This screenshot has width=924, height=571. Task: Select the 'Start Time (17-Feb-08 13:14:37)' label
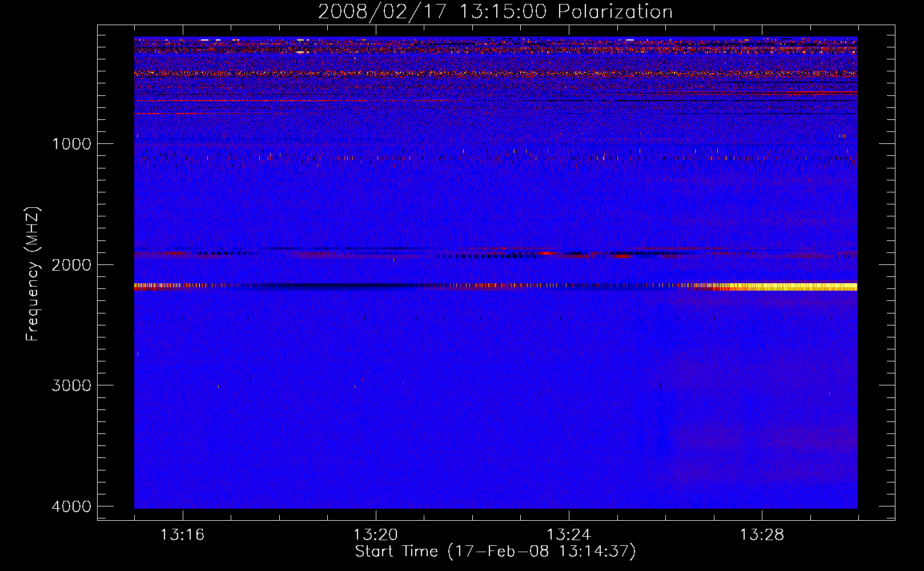(x=495, y=552)
